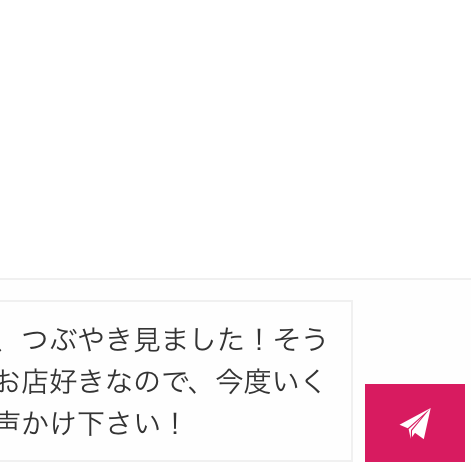This screenshot has height=471, width=471.
Task: Click the paper airplane send icon
Action: pos(415,423)
